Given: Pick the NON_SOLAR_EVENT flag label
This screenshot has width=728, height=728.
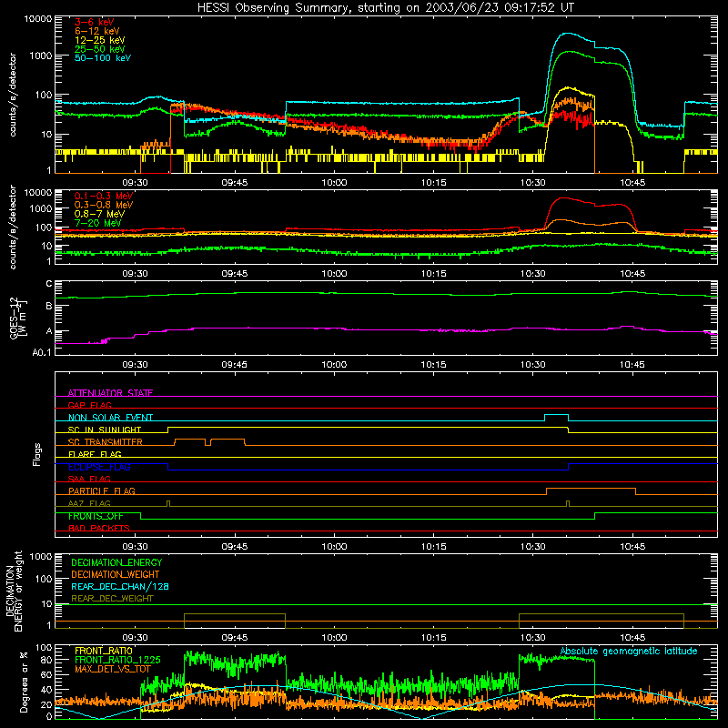Looking at the screenshot, I should click(x=110, y=418).
